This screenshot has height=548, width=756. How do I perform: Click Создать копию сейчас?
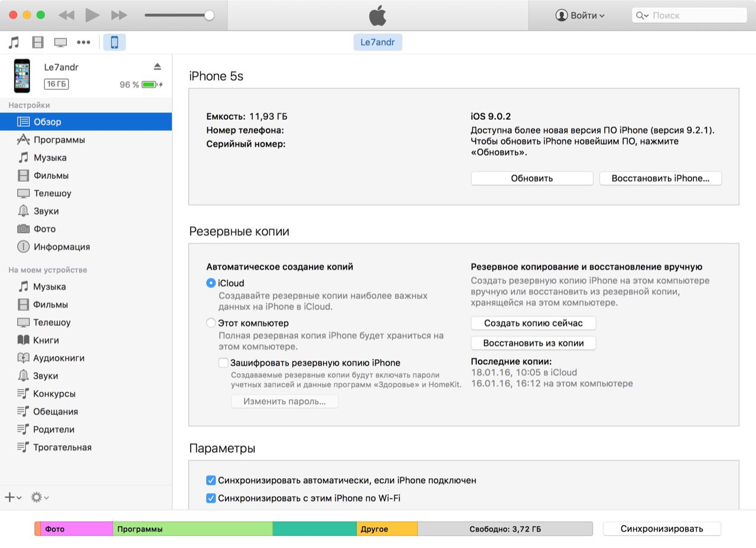(533, 323)
